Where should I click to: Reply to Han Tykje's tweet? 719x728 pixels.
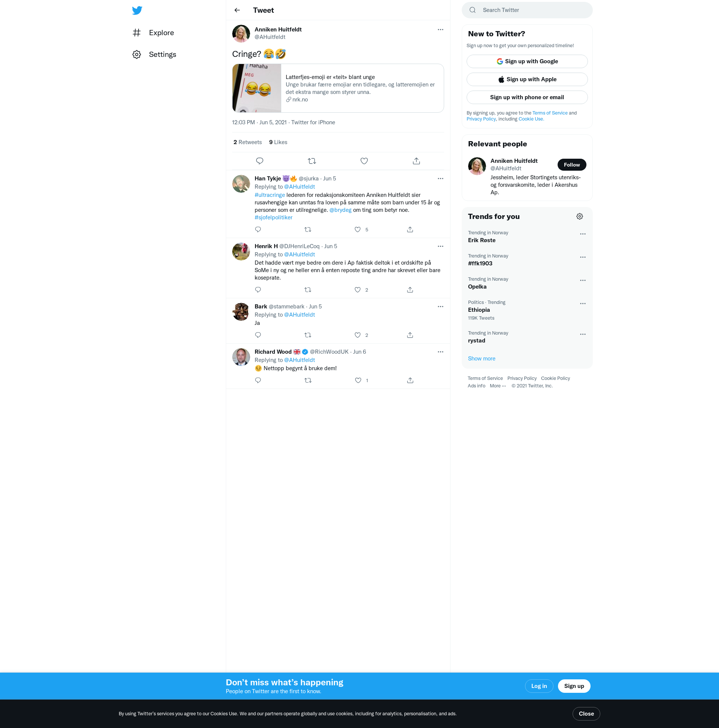[x=258, y=229]
